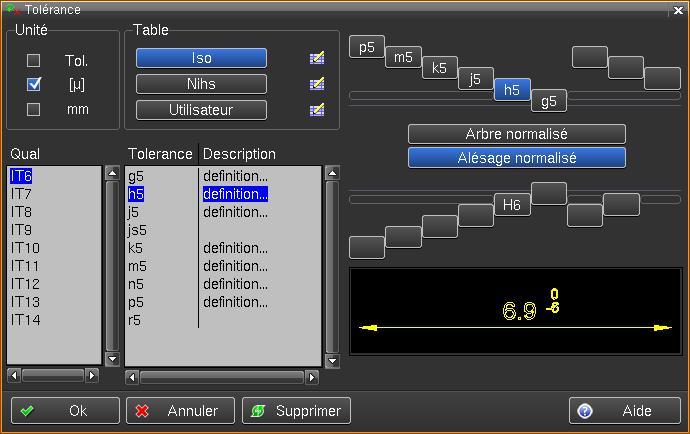
Task: Switch to the Nihs table
Action: click(201, 84)
